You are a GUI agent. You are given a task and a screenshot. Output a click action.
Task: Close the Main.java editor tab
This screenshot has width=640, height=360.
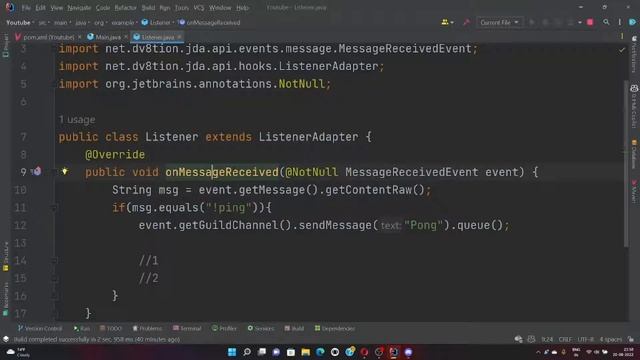[x=126, y=37]
